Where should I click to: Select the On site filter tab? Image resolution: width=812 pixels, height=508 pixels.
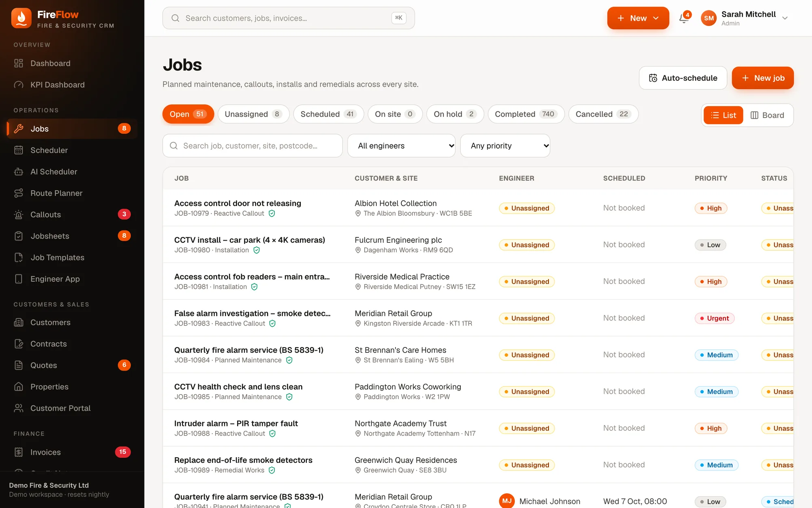(x=395, y=114)
